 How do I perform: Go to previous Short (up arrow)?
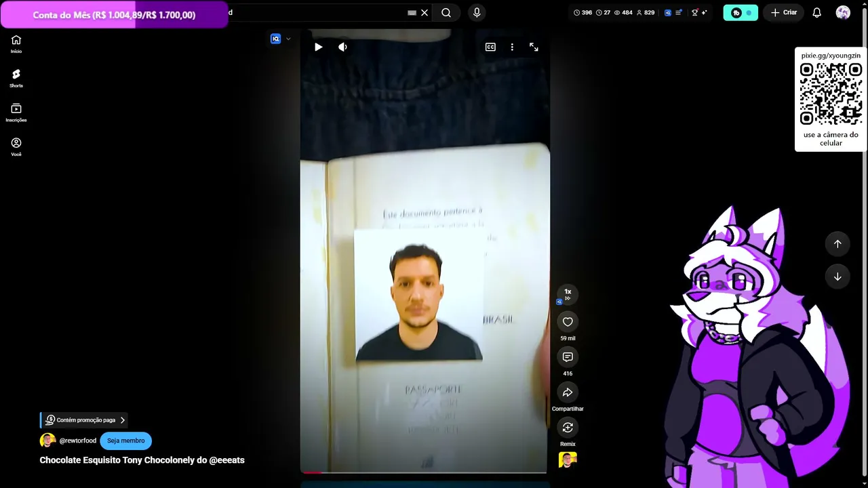837,244
